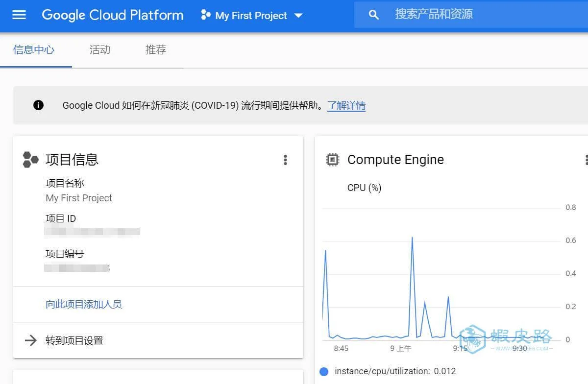
Task: Click the 转到项目设置 link
Action: pos(74,340)
